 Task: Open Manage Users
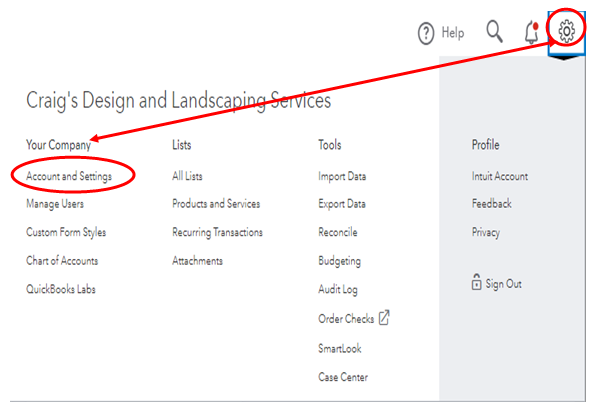click(55, 204)
